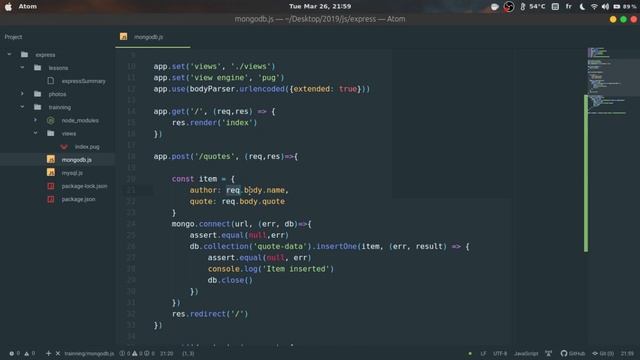Click the views folder icon

point(51,133)
